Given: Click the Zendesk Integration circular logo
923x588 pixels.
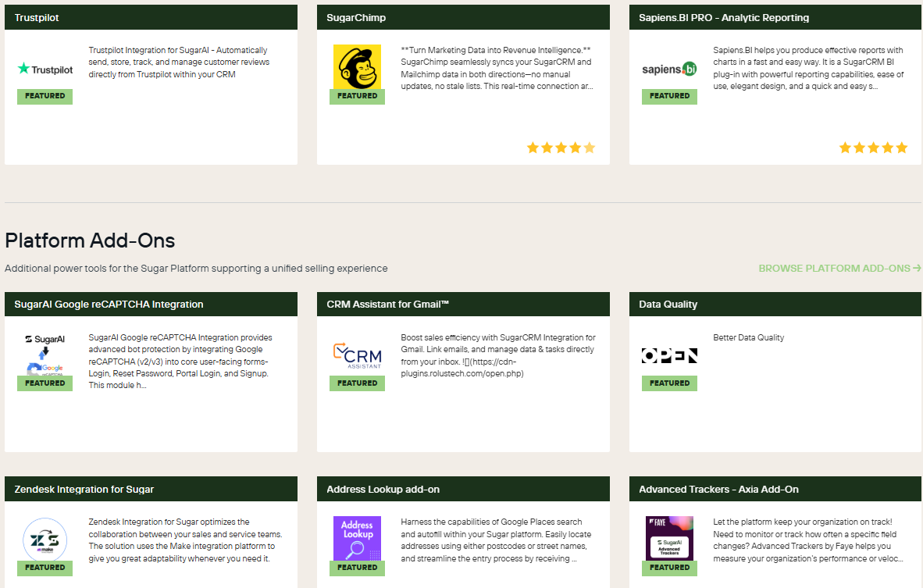Looking at the screenshot, I should pyautogui.click(x=45, y=539).
